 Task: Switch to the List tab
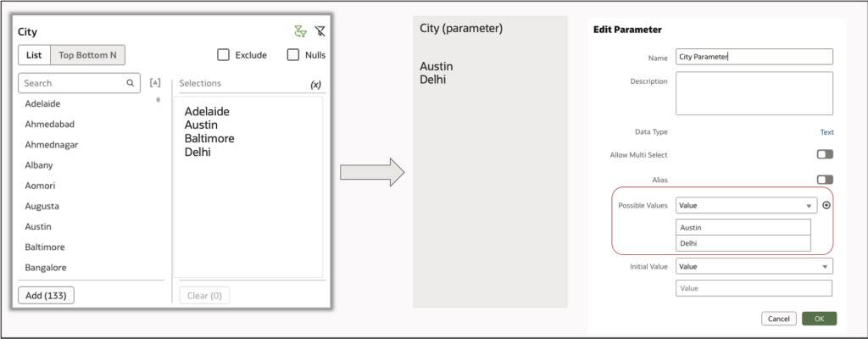tap(34, 55)
